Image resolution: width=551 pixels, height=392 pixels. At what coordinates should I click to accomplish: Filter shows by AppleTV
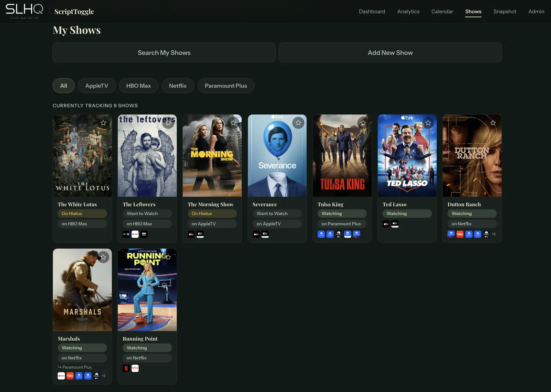click(97, 86)
